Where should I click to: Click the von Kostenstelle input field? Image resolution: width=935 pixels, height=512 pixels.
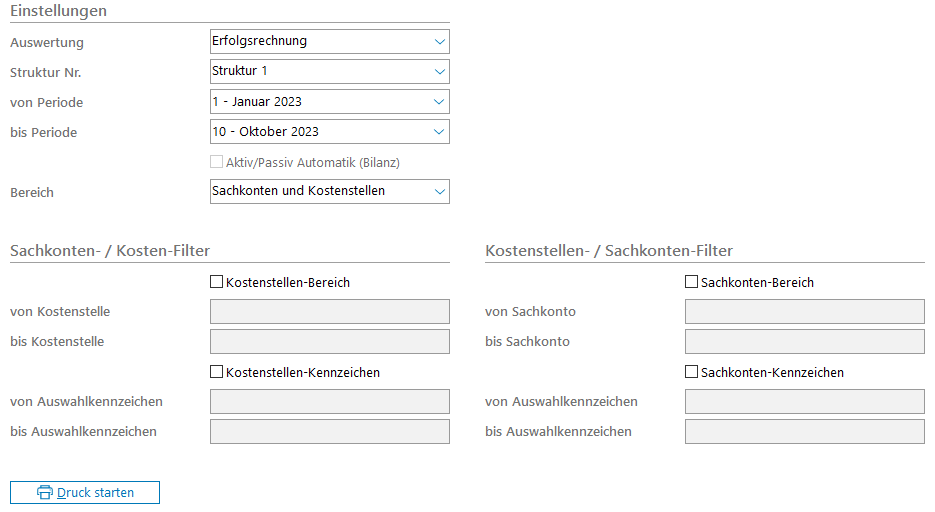(x=329, y=311)
